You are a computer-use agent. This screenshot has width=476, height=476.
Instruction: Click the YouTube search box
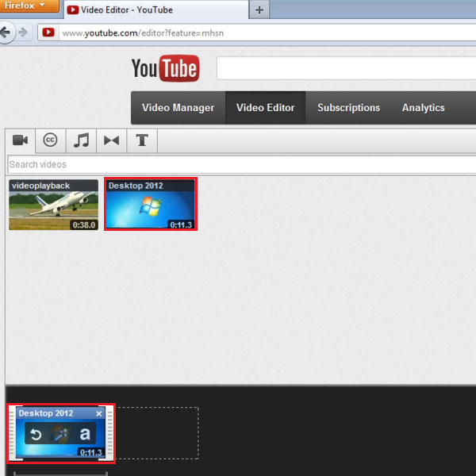346,68
